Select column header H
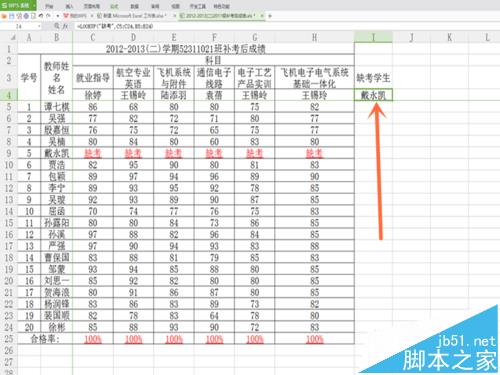Viewport: 500px width, 375px height. tap(315, 37)
